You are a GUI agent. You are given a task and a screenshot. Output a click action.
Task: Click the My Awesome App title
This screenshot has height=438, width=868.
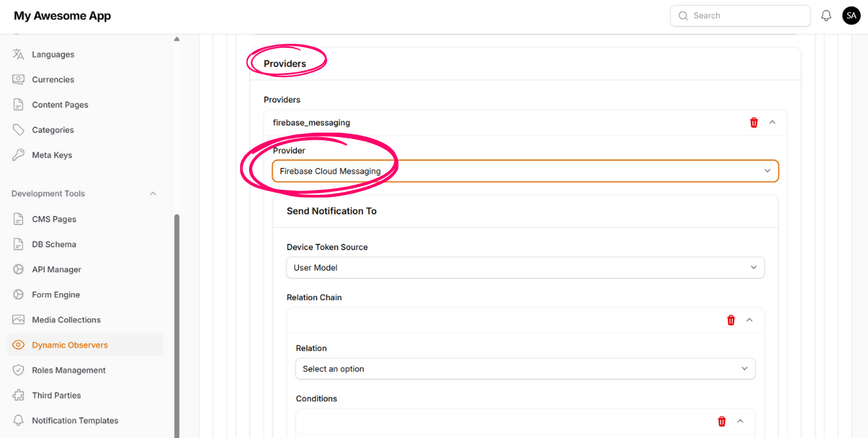(62, 16)
